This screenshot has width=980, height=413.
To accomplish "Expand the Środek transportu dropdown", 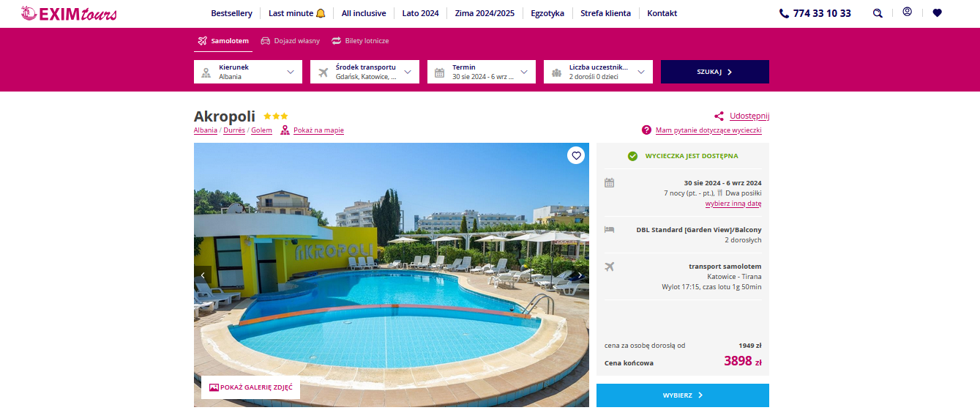I will coord(364,72).
